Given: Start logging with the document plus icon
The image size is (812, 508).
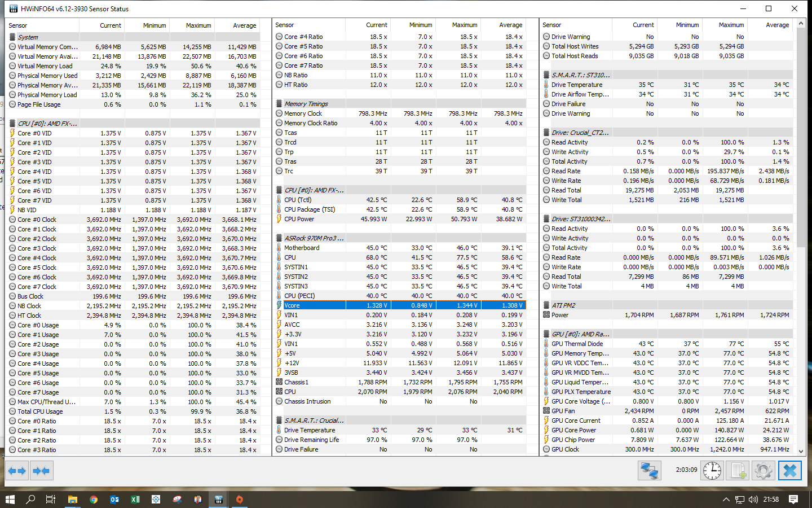Looking at the screenshot, I should pyautogui.click(x=738, y=470).
